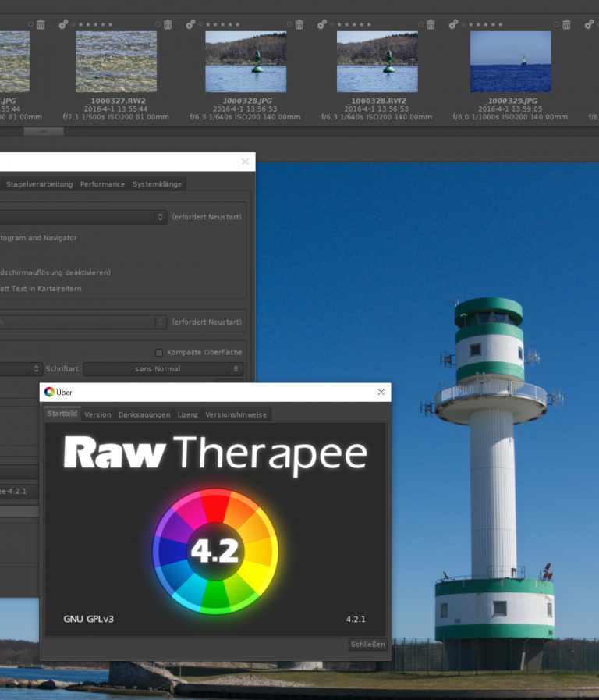Screen dimensions: 599x700
Task: Give _1000329.JPG five stars with its last star
Action: (x=500, y=24)
